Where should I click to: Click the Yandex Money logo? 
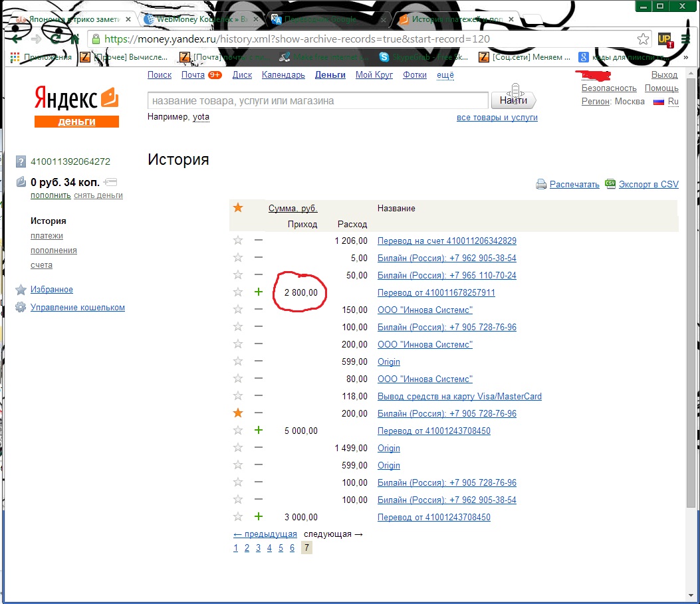pos(77,106)
